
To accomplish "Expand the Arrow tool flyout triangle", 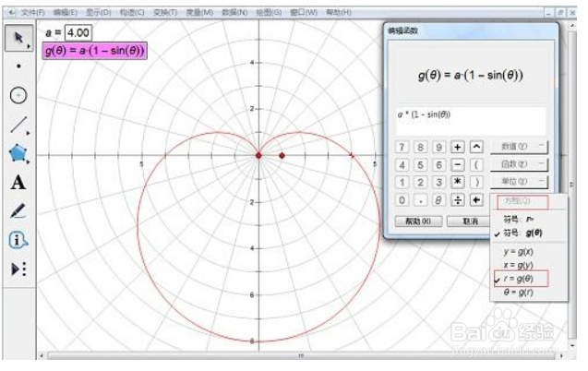I will (x=29, y=46).
